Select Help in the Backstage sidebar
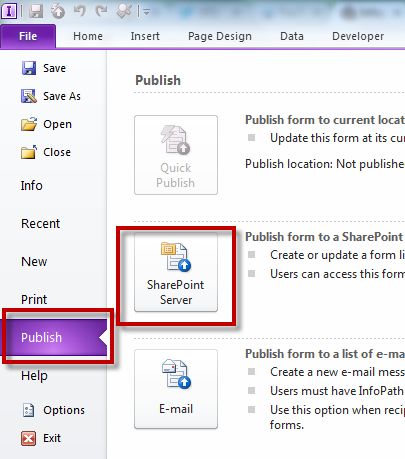Image resolution: width=405 pixels, height=459 pixels. click(34, 376)
